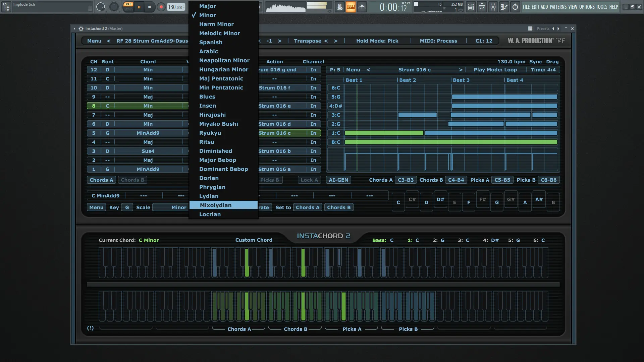This screenshot has height=362, width=644.
Task: Toggle the typing keyboard to piano icon
Action: (351, 7)
